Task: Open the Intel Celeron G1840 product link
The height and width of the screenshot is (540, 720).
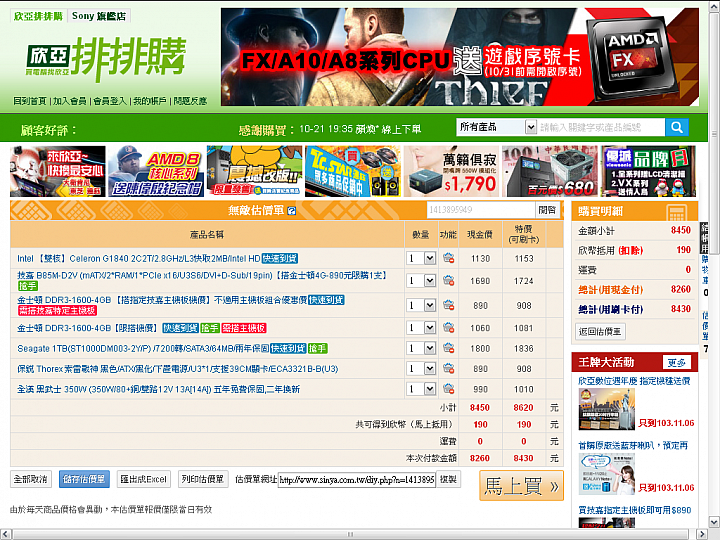Action: point(139,259)
